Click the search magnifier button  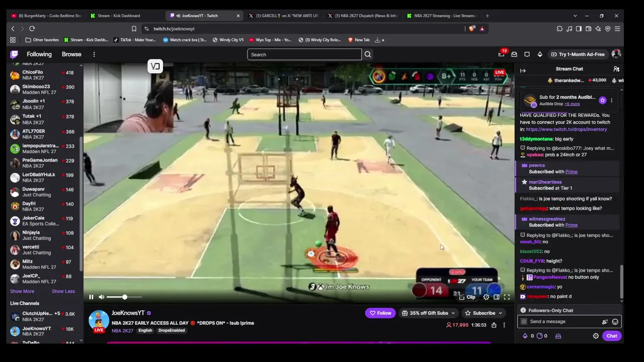coord(368,54)
